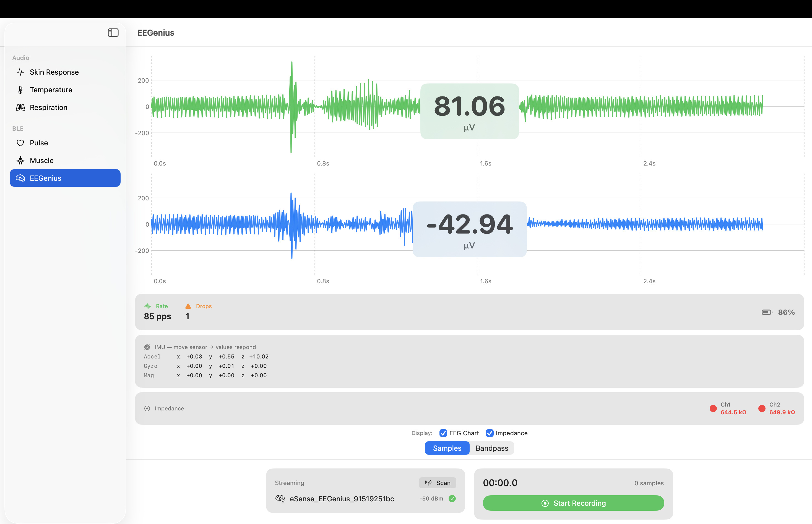Select the eSense_EEGenius_91519251bc device
812x524 pixels.
pyautogui.click(x=365, y=499)
